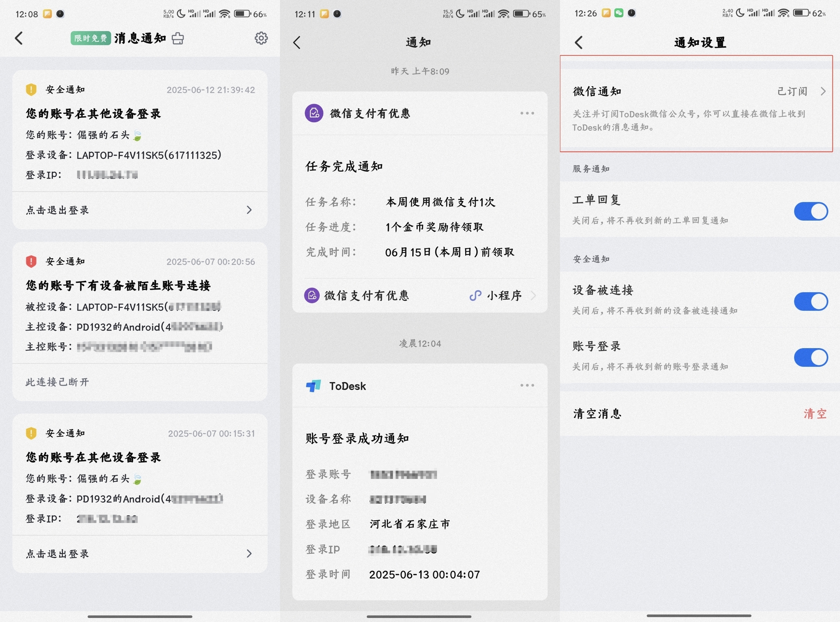840x622 pixels.
Task: Open 您的账号下有设备被陌生账号连接 notification title
Action: (118, 285)
